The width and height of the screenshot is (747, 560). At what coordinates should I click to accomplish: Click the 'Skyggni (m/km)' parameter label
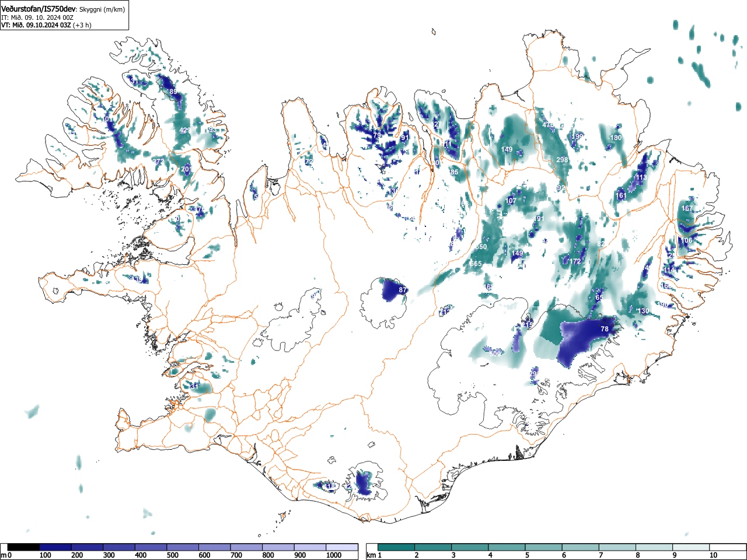coord(101,10)
